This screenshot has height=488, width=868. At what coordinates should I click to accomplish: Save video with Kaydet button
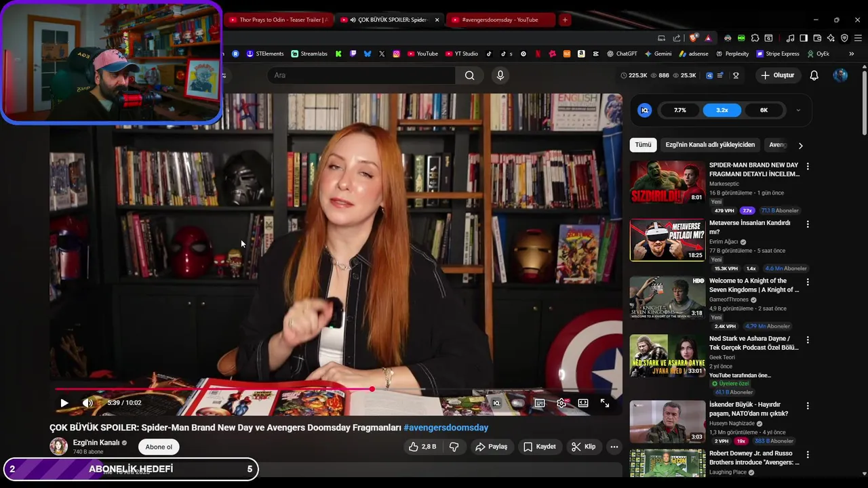point(540,447)
